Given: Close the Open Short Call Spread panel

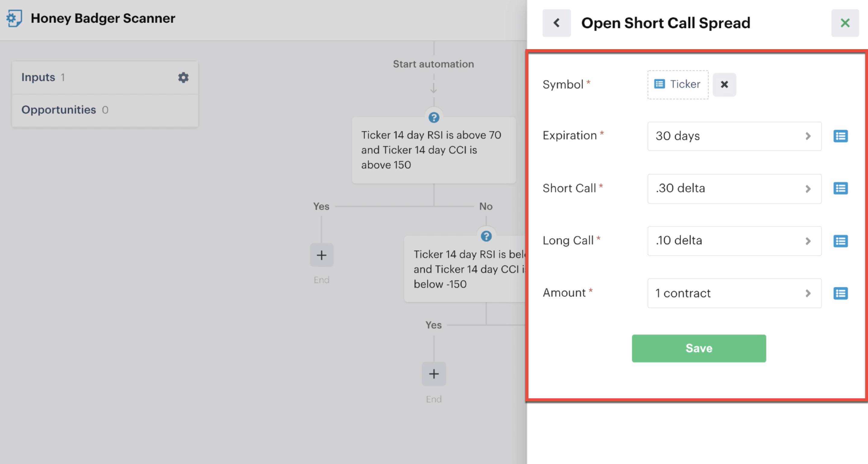Looking at the screenshot, I should [x=845, y=23].
